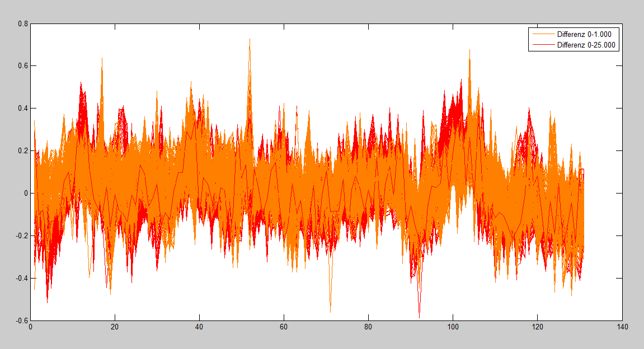Click x-axis tick label 60

tap(284, 327)
